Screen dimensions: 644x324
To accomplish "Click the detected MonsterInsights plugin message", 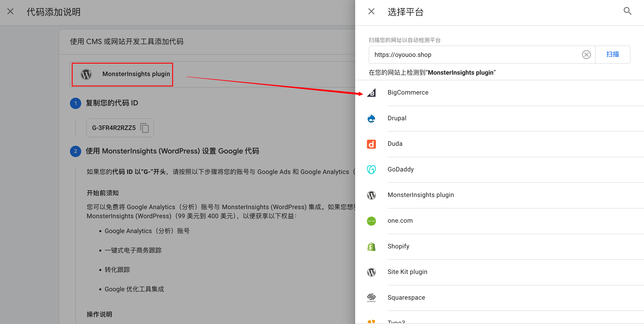I will (x=432, y=73).
